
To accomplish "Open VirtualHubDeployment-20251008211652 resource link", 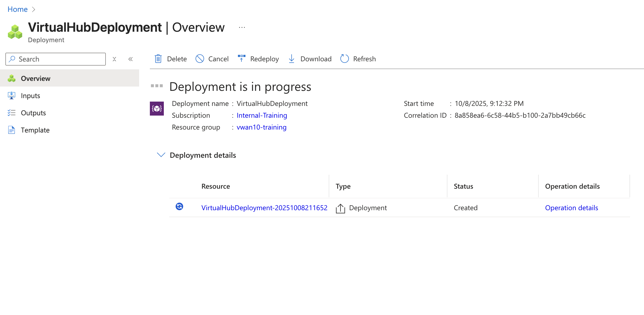I will (x=264, y=208).
